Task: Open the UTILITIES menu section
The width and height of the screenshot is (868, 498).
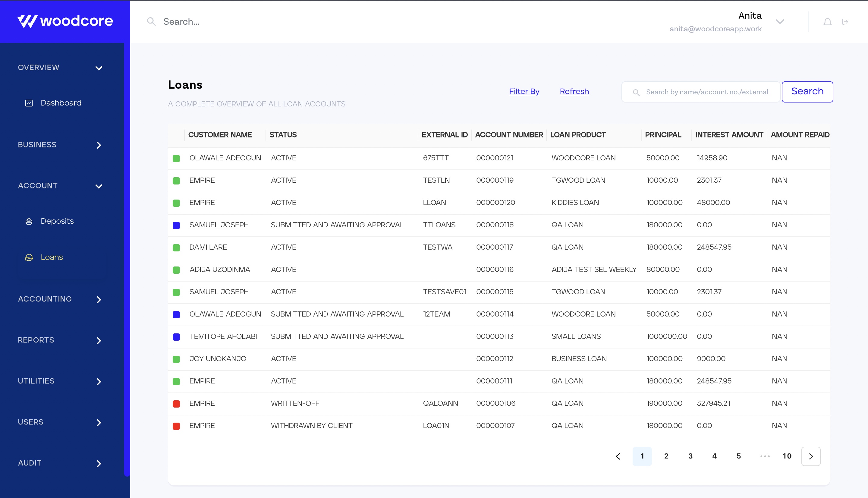Action: (x=99, y=381)
